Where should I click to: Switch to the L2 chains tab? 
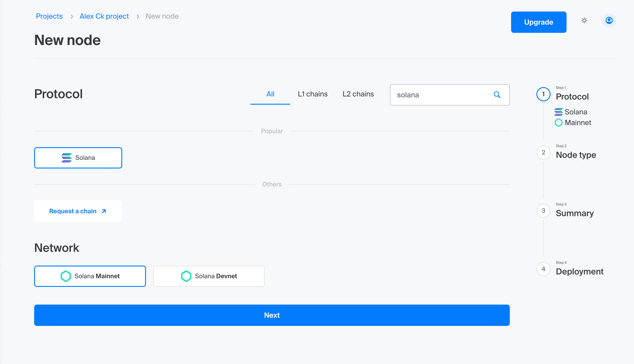[358, 94]
